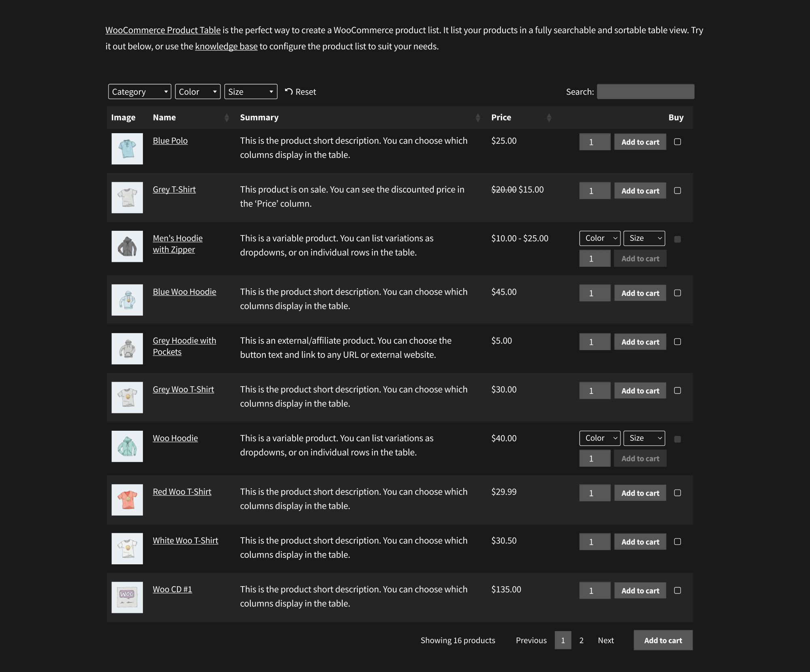Open the knowledge base link

click(x=226, y=46)
